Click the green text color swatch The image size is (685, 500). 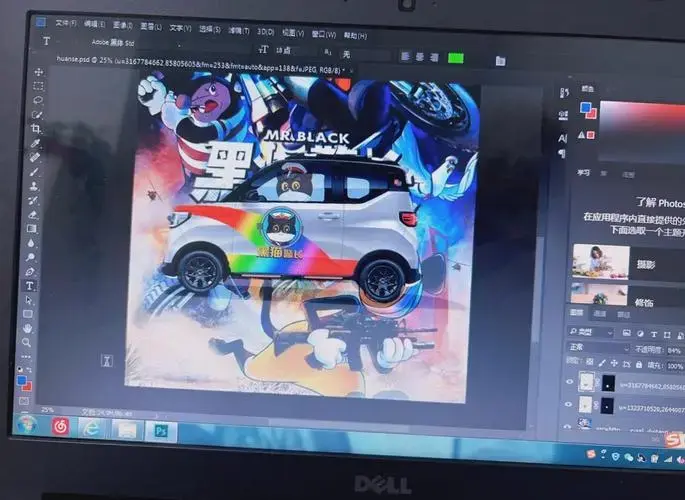point(456,58)
